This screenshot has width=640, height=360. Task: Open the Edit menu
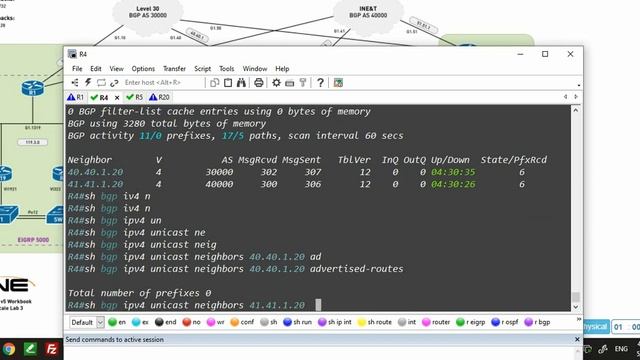tap(96, 69)
